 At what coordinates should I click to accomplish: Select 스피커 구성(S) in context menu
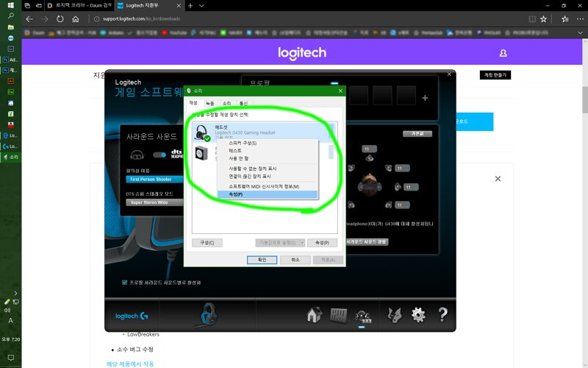268,144
